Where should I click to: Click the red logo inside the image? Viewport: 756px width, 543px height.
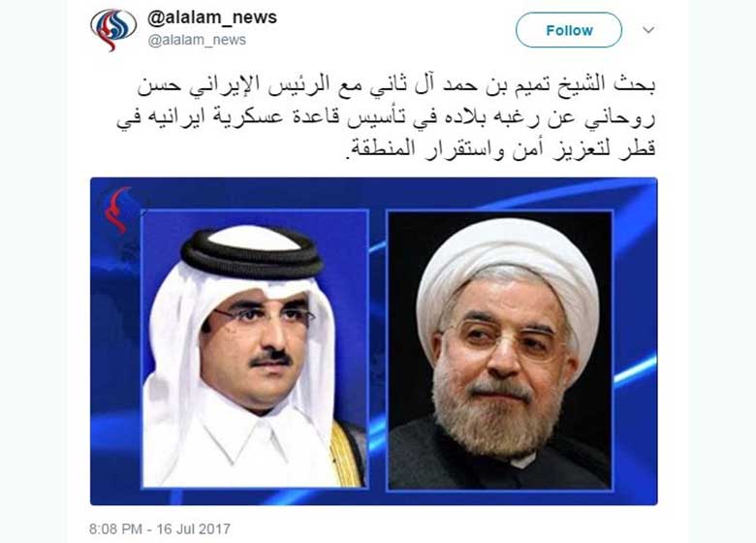117,209
